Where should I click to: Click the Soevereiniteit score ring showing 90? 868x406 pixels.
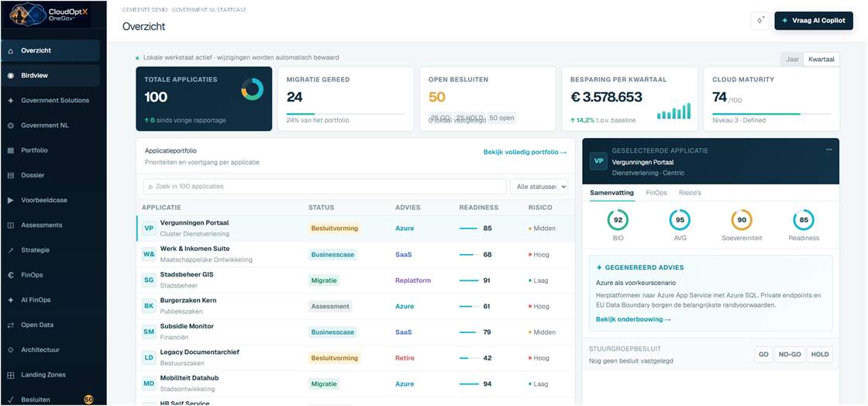[x=742, y=219]
